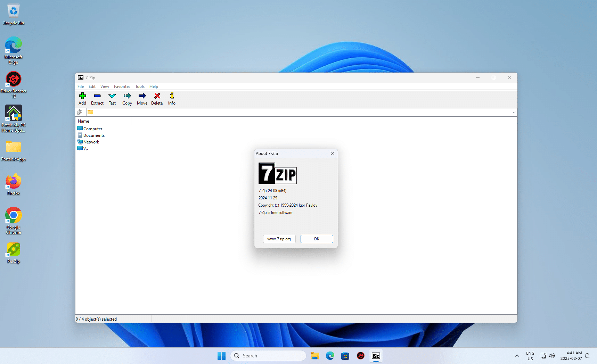Open the Tools menu
The image size is (597, 364).
tap(140, 86)
